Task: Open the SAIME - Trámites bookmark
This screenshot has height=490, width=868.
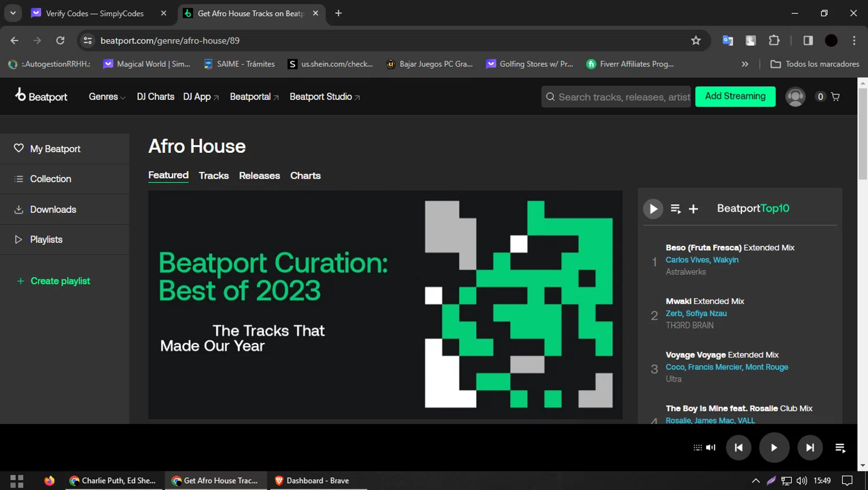Action: [x=240, y=64]
